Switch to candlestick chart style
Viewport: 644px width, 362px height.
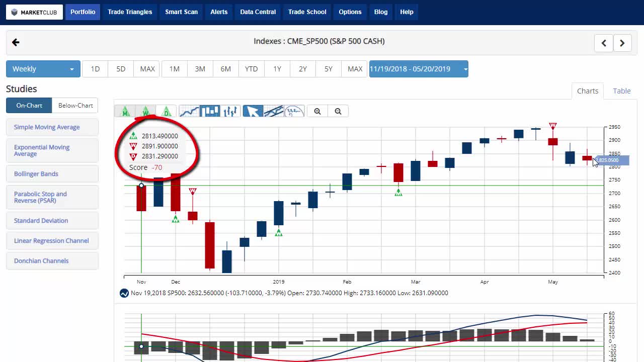(210, 111)
